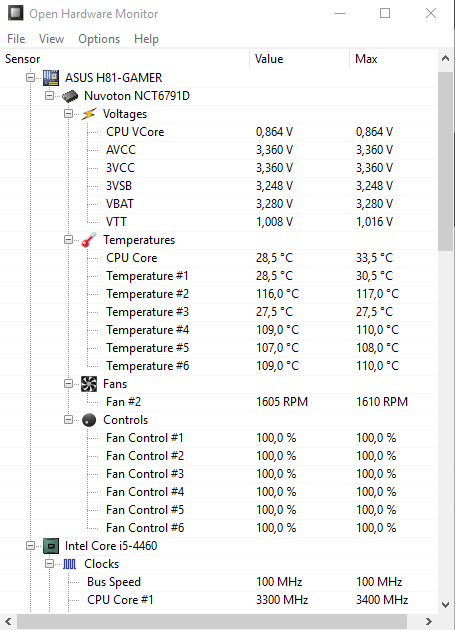Screen dimensions: 455x630
Task: Collapse the Fans group
Action: point(68,383)
